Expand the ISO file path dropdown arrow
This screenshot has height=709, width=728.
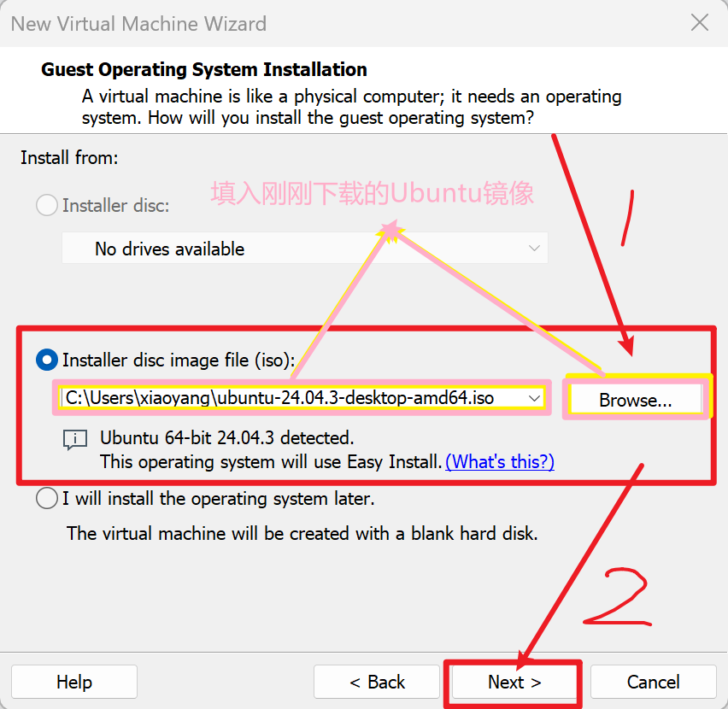pyautogui.click(x=534, y=398)
